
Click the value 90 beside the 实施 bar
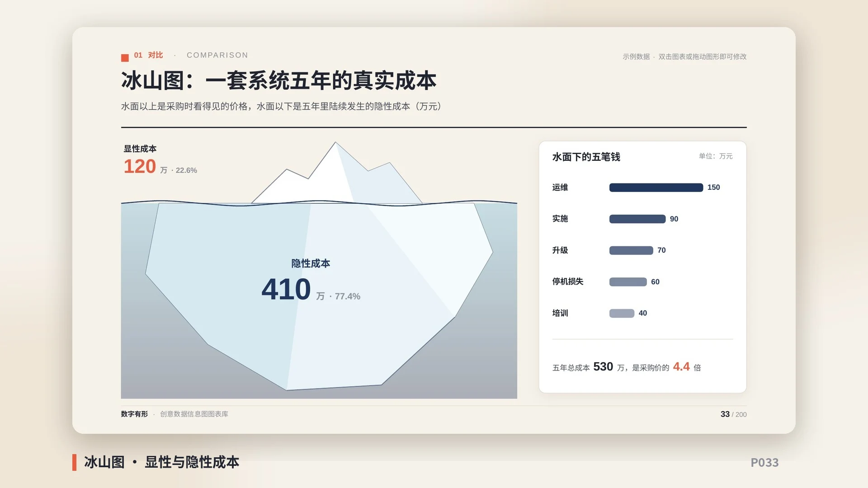[x=674, y=219]
